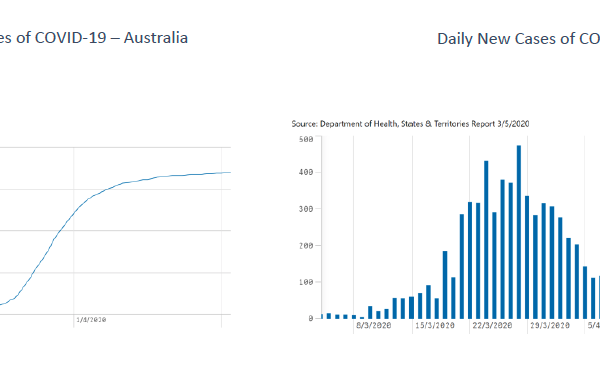
Task: Click the 22/3/2020 x-axis date label
Action: tap(492, 326)
